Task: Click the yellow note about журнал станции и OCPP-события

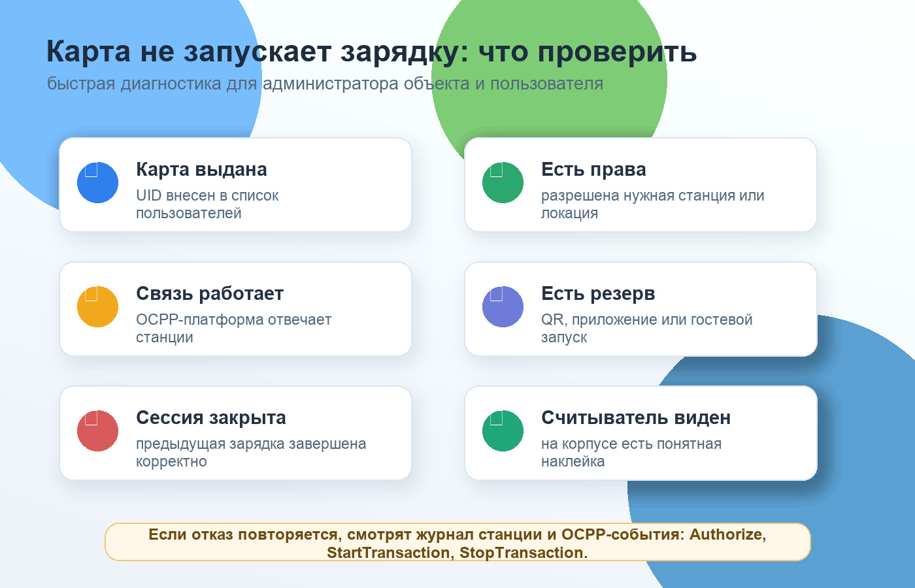Action: click(457, 542)
